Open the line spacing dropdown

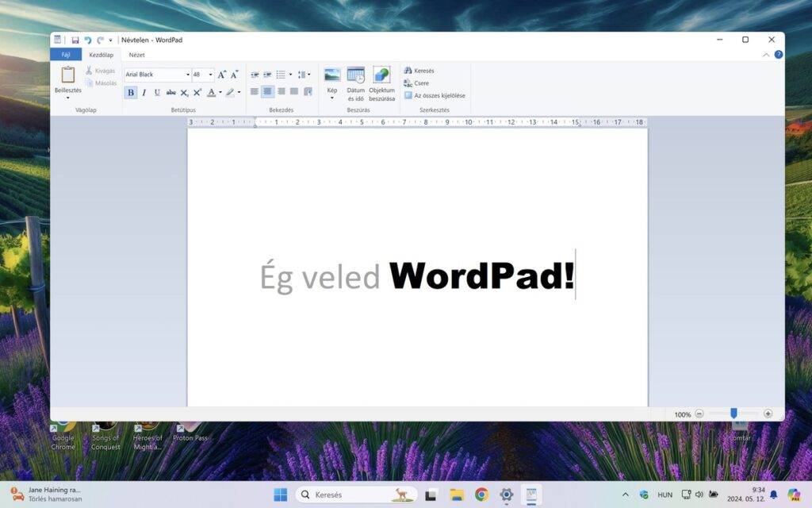[304, 75]
